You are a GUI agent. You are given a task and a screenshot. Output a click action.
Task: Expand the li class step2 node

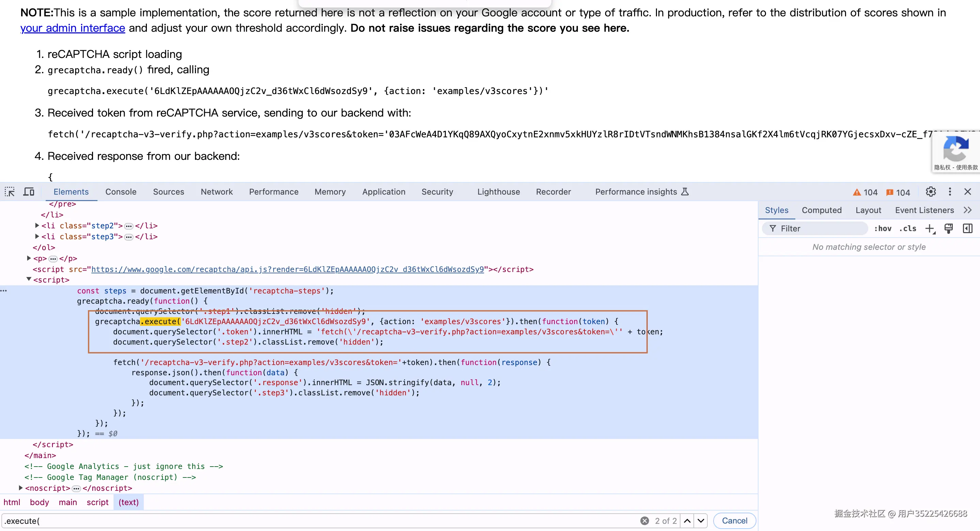pos(37,226)
